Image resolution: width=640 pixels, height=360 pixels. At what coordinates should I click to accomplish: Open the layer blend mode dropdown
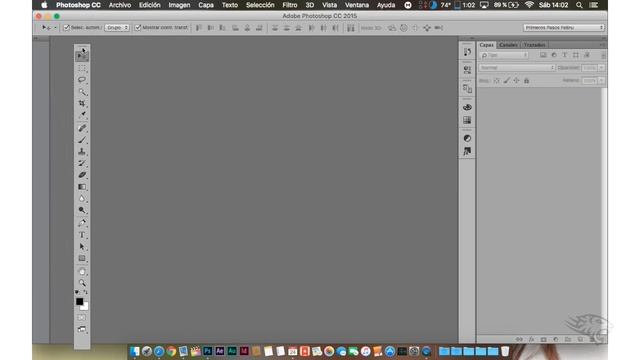click(x=517, y=68)
